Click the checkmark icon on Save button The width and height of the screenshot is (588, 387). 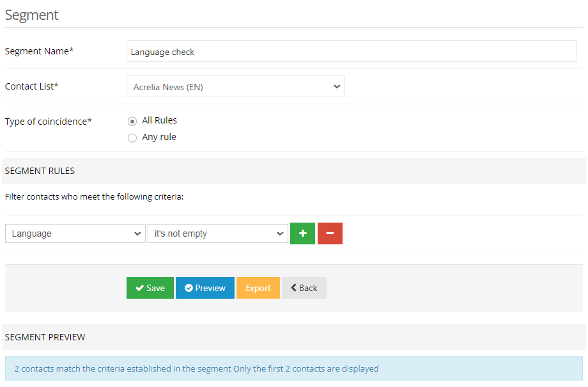pos(139,288)
